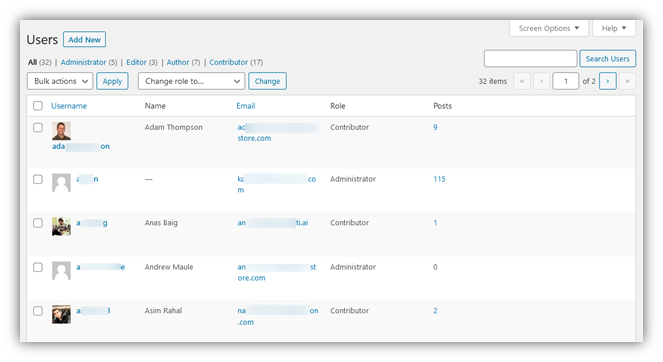Screen dimensions: 663x362
Task: Click into the user search field
Action: [x=531, y=59]
